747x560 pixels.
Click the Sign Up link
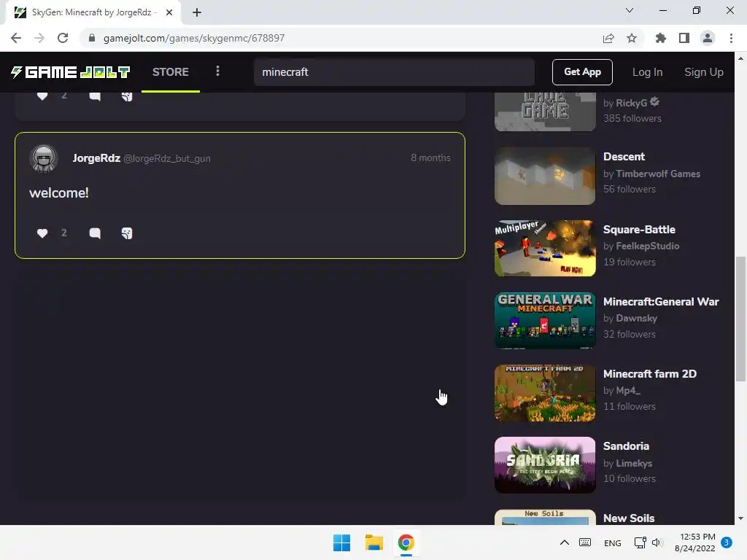tap(704, 72)
